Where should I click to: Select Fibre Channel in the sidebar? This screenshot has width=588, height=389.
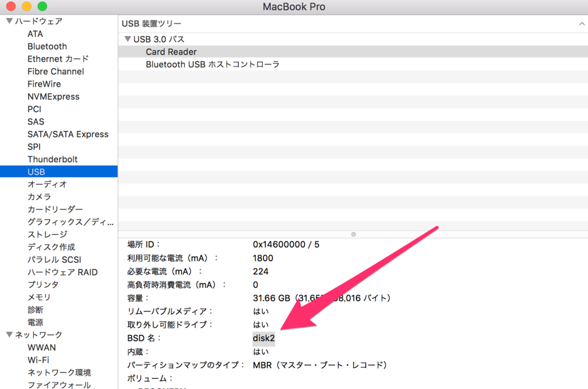pos(56,72)
